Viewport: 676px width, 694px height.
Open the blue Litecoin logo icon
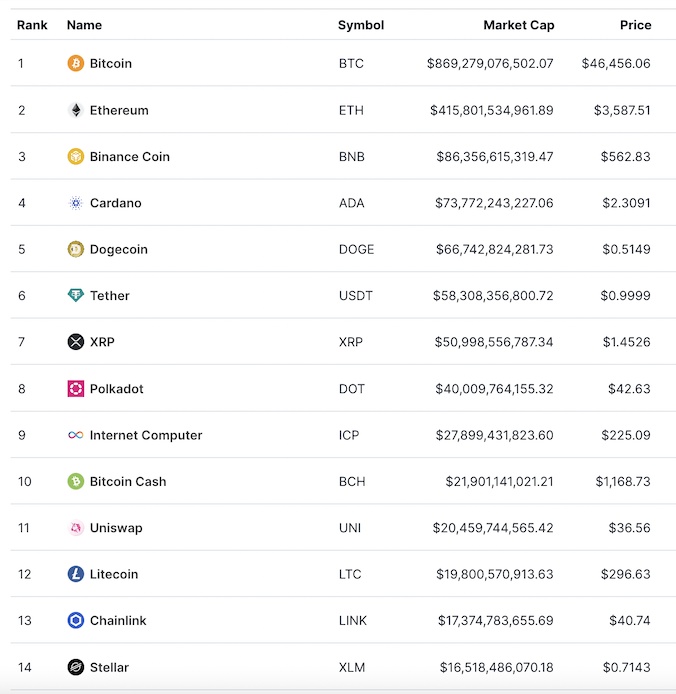coord(76,574)
